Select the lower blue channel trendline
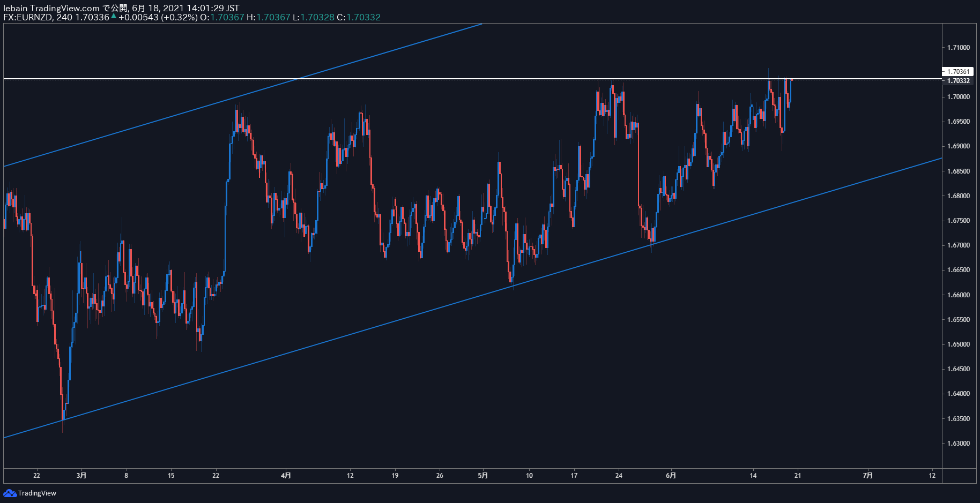This screenshot has height=503, width=980. (472, 298)
